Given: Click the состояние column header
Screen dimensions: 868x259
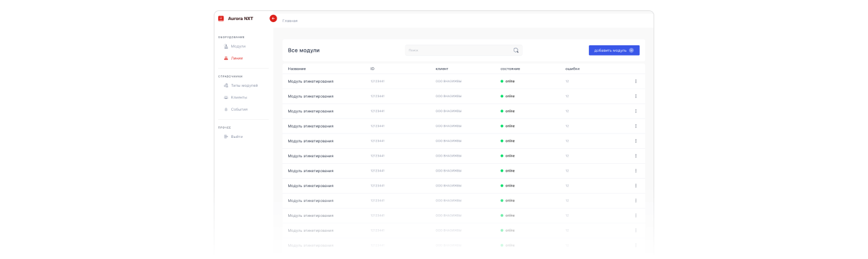Looking at the screenshot, I should pyautogui.click(x=510, y=69).
